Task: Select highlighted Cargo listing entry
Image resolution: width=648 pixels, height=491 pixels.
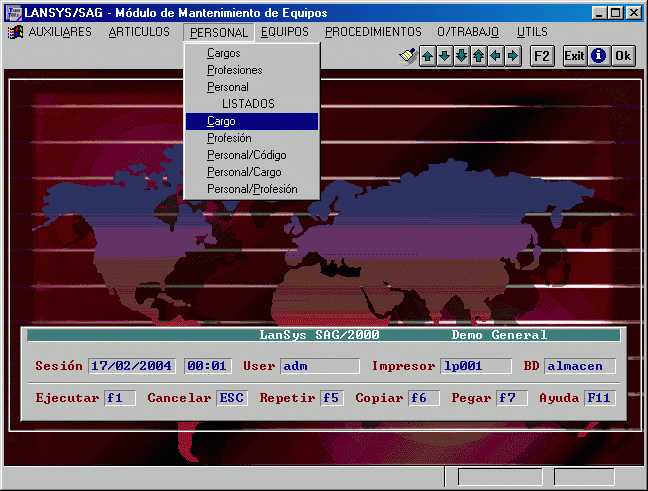Action: (252, 122)
